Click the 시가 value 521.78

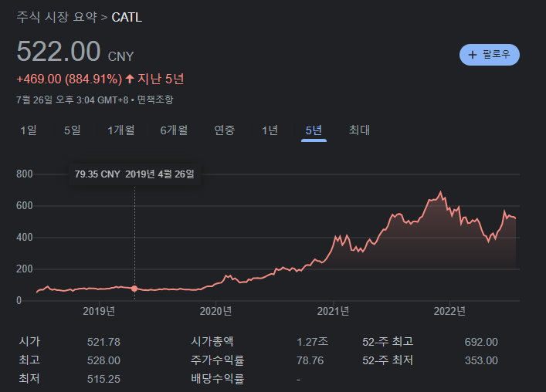coord(103,342)
